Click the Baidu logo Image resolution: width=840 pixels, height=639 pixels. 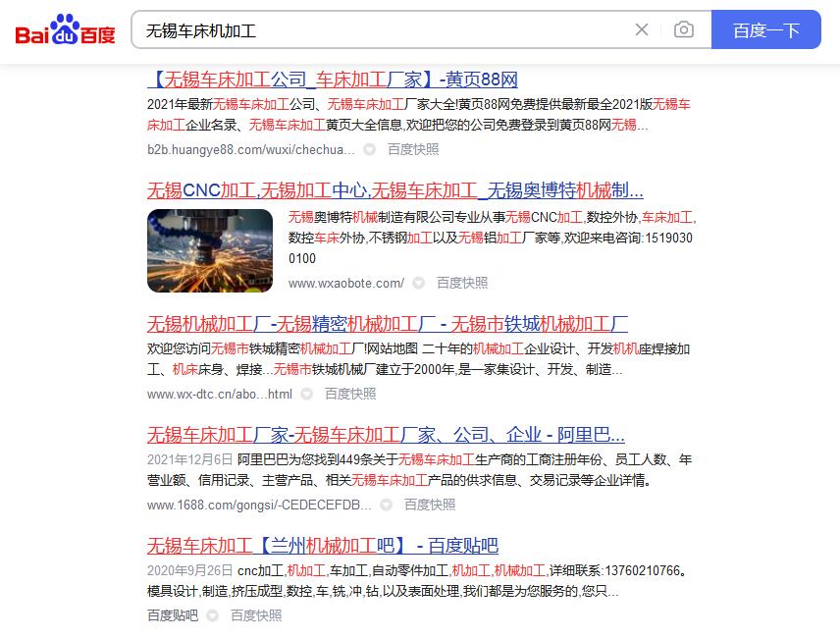click(66, 29)
